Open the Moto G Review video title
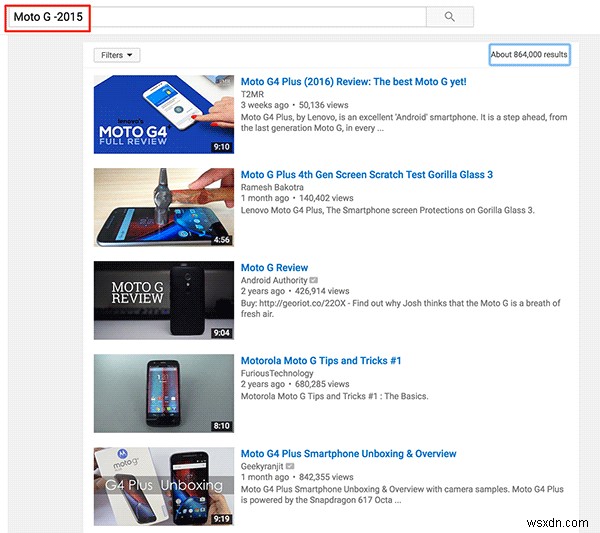 click(274, 267)
